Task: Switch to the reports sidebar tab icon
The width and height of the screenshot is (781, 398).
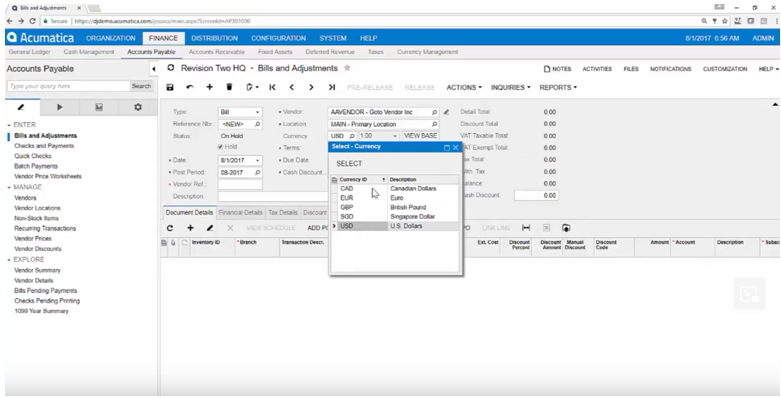Action: pos(99,107)
